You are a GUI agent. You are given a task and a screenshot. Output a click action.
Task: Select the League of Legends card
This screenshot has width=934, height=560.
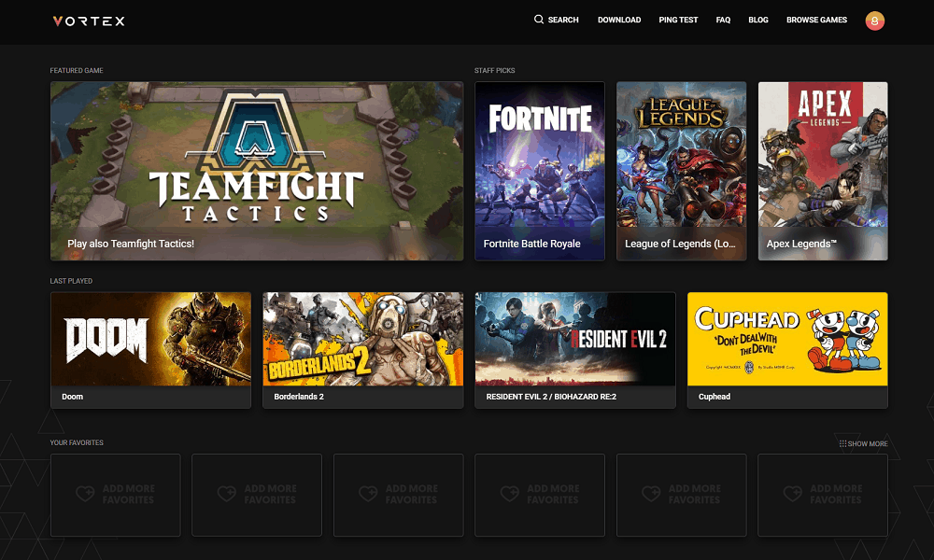(682, 171)
